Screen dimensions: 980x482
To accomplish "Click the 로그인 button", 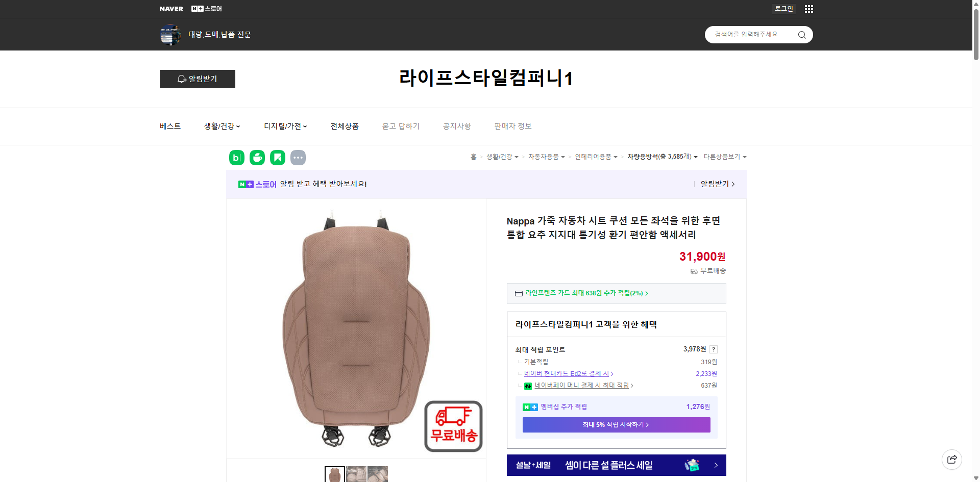I will (783, 9).
